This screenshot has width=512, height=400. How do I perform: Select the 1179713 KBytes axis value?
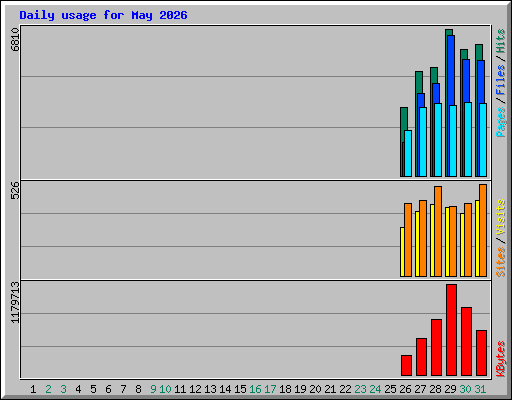(15, 302)
